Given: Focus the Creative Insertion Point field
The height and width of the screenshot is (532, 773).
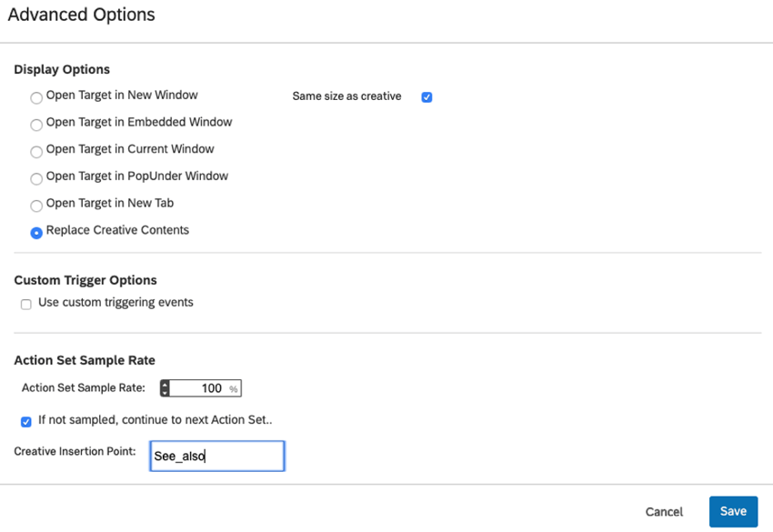Looking at the screenshot, I should [217, 457].
